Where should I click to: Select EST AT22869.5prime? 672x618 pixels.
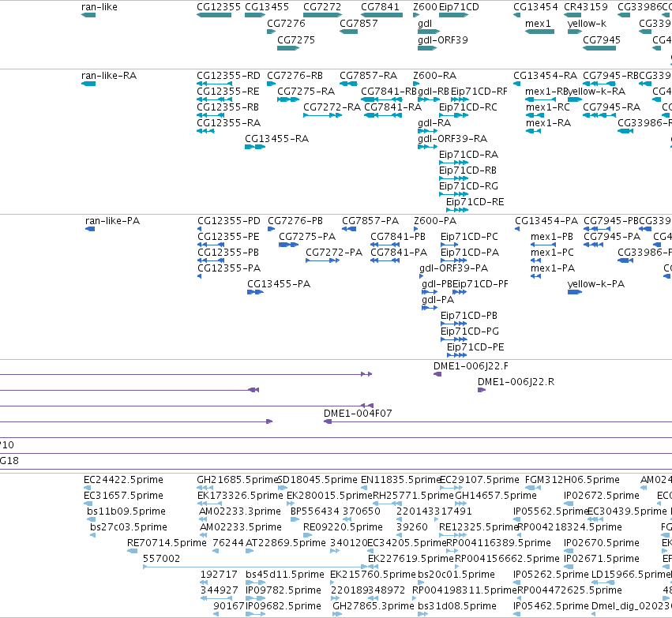click(x=250, y=551)
